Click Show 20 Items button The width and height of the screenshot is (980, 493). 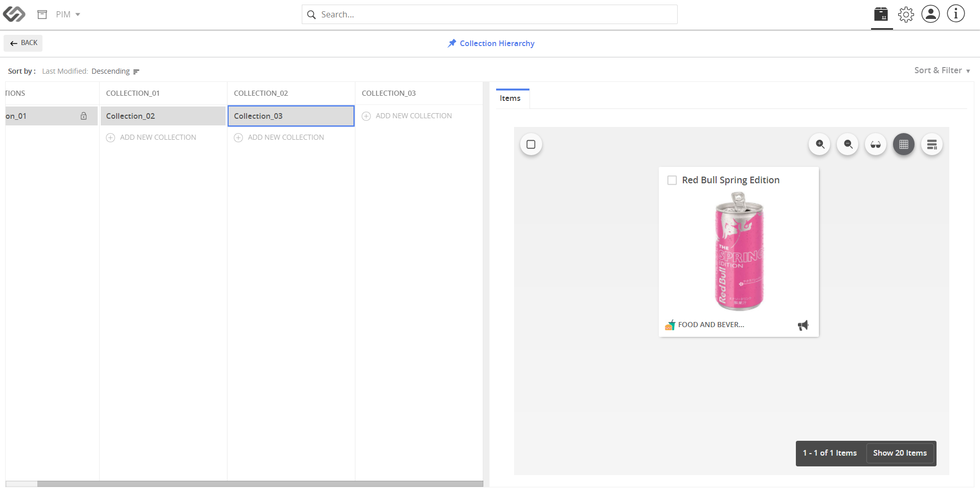point(900,453)
